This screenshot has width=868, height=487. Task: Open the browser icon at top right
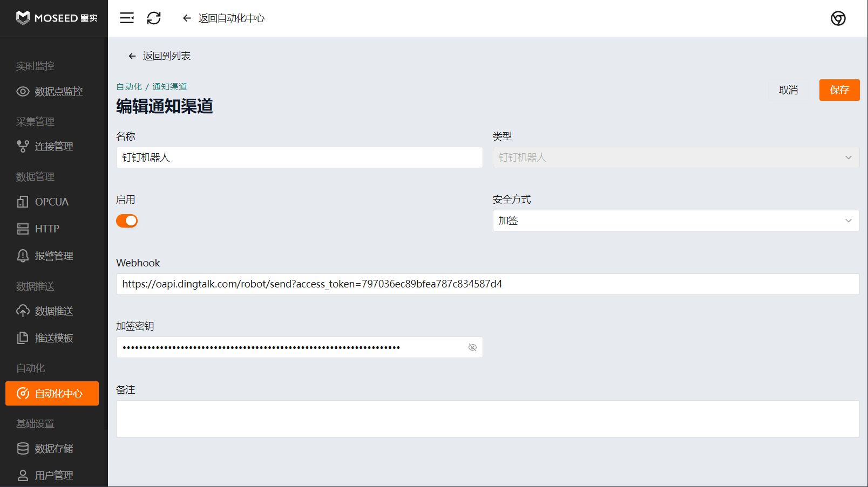838,18
